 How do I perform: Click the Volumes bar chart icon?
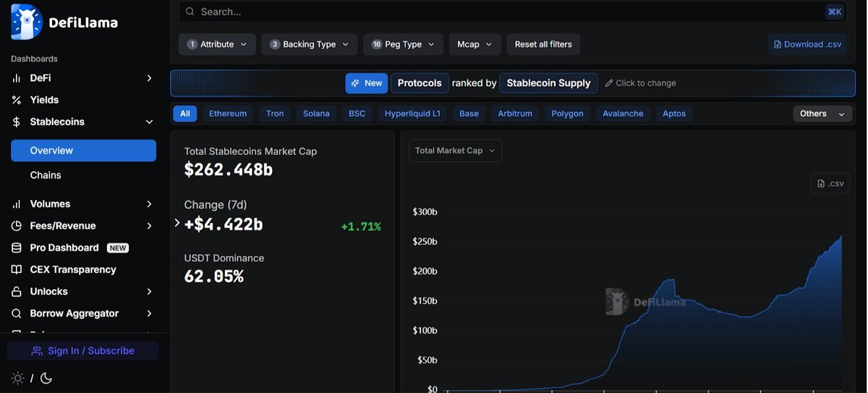click(17, 204)
